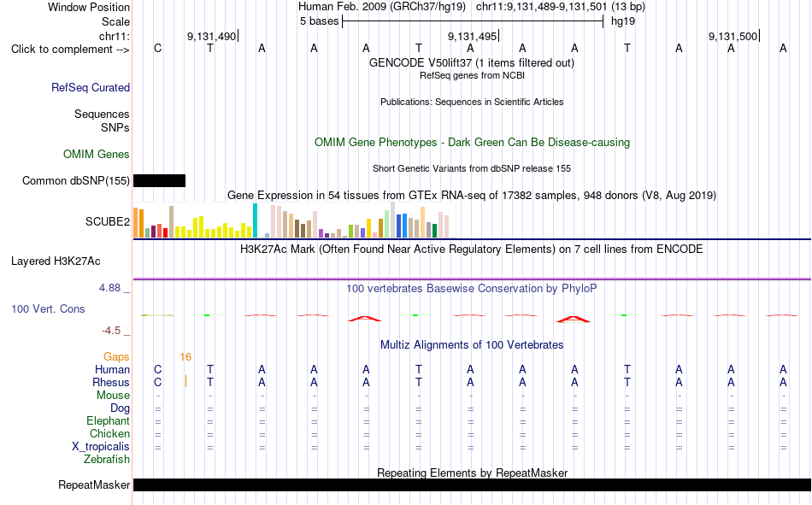Click the Dog species label
Image resolution: width=812 pixels, height=505 pixels.
(x=121, y=408)
